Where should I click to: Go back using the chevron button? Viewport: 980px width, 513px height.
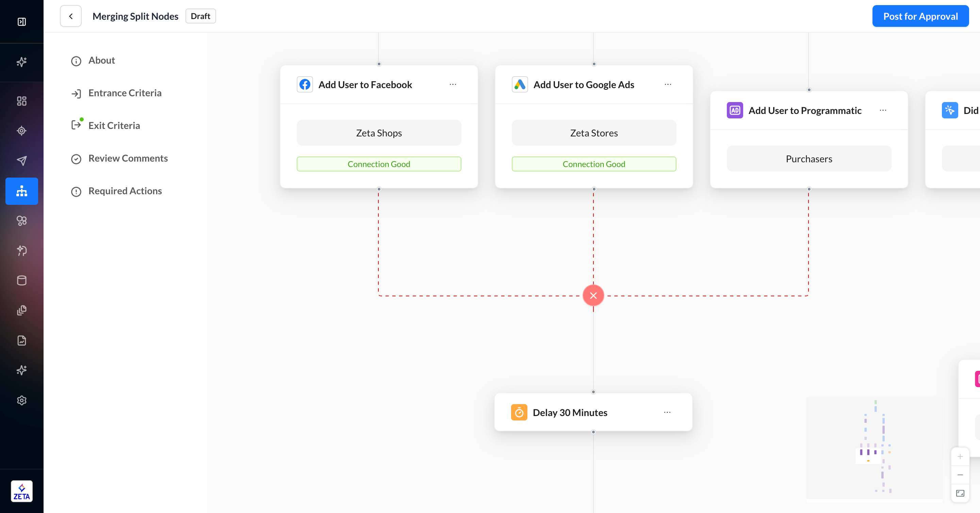pos(71,16)
